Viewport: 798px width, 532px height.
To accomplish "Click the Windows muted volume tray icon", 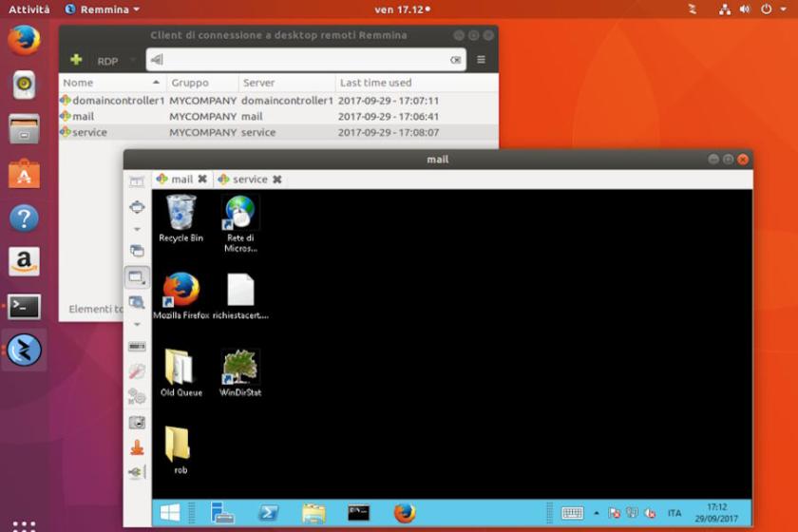I will click(650, 513).
